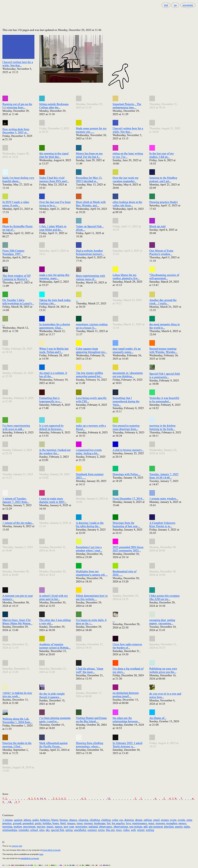Open the newsletter link in the header
This screenshot has width=198, height=868.
[187, 5]
